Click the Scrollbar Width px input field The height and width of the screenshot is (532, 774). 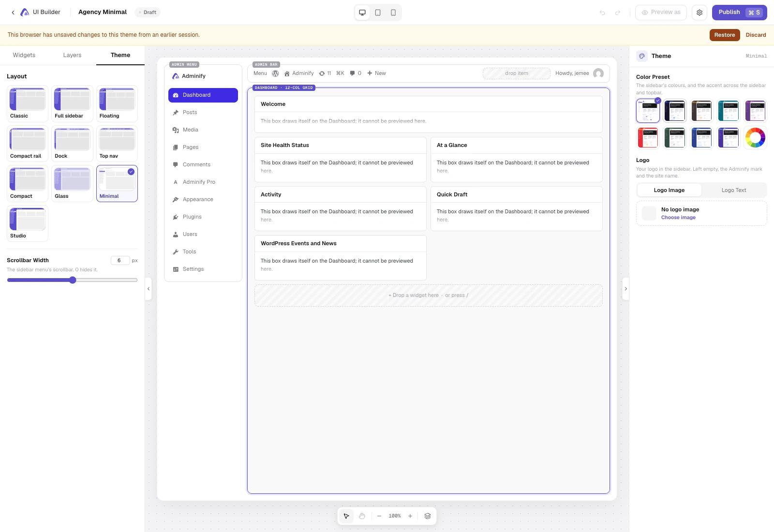point(120,261)
